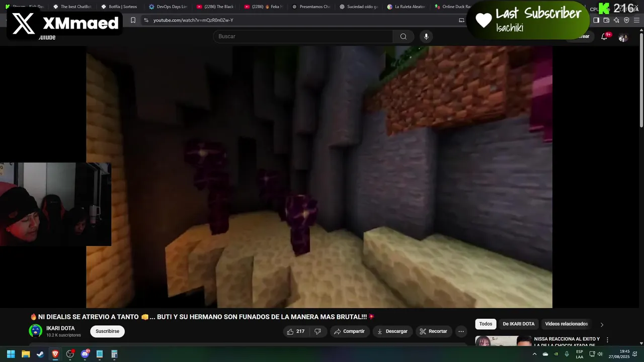Open Calculator app in taskbar
Viewport: 644px width, 362px height.
pyautogui.click(x=114, y=354)
